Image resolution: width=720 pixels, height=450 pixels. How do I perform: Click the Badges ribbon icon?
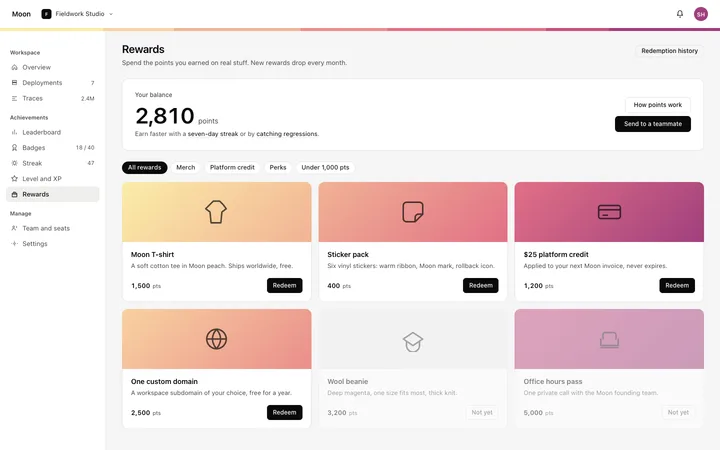tap(14, 148)
